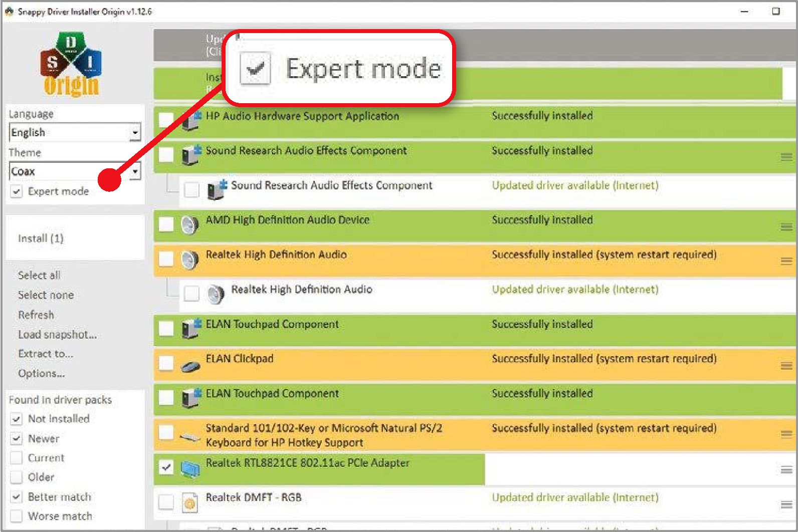Click the Standard 101/102-Key keyboard icon
The height and width of the screenshot is (532, 798).
(190, 437)
